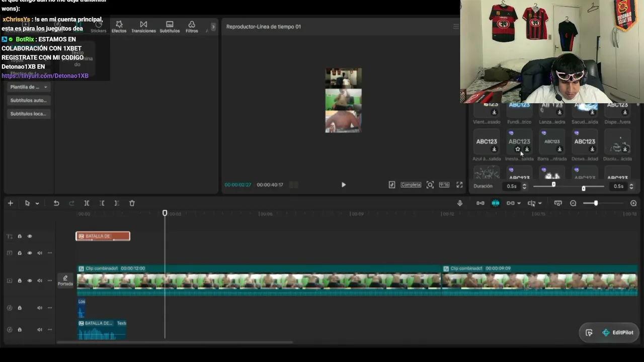The width and height of the screenshot is (644, 362).
Task: Select the Clip combinado1 00:00:09:09 clip
Action: 540,281
